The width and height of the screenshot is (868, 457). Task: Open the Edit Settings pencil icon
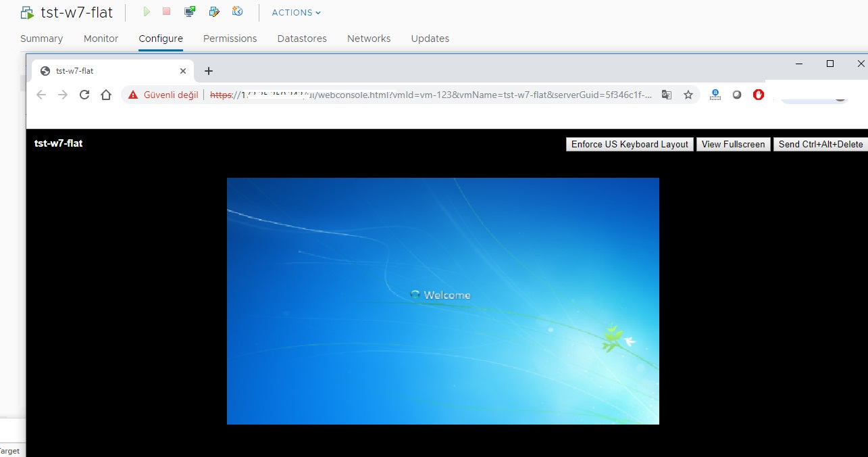(214, 11)
